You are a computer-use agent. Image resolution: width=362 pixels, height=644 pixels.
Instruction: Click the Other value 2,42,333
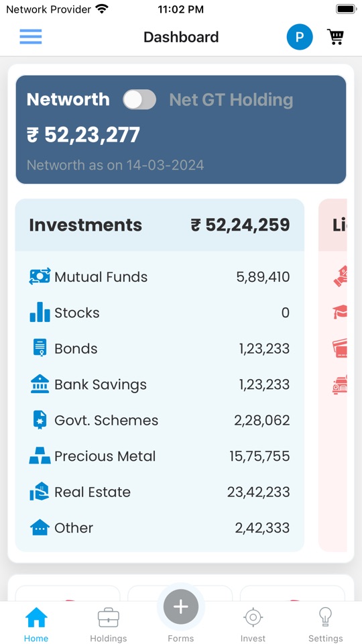(x=262, y=528)
